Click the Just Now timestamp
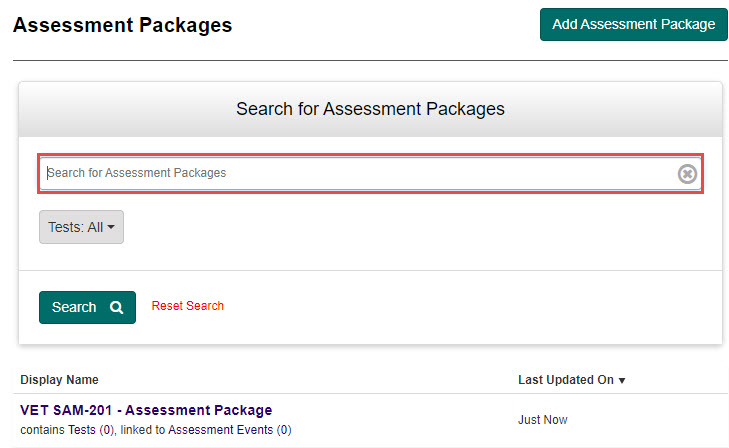 click(542, 420)
